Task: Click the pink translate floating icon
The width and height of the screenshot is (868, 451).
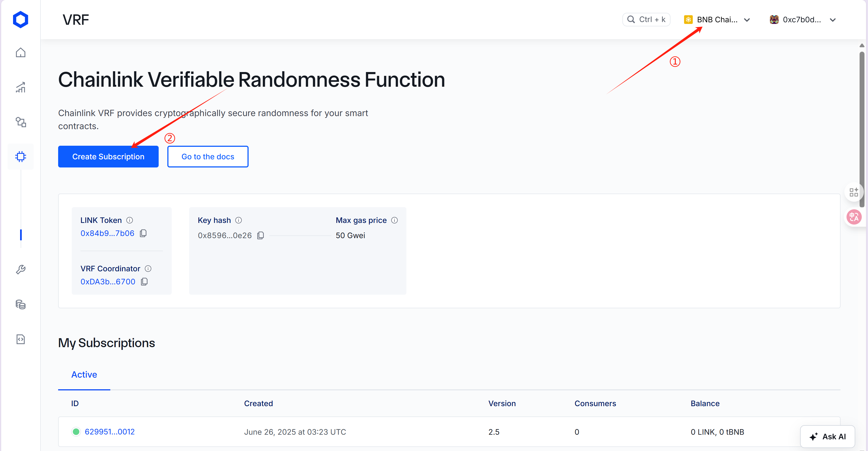Action: pyautogui.click(x=854, y=217)
